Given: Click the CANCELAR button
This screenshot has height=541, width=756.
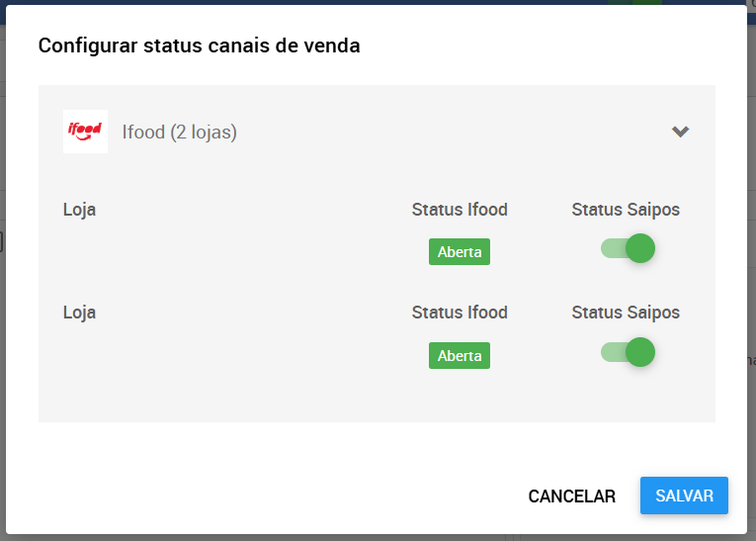Looking at the screenshot, I should 572,496.
